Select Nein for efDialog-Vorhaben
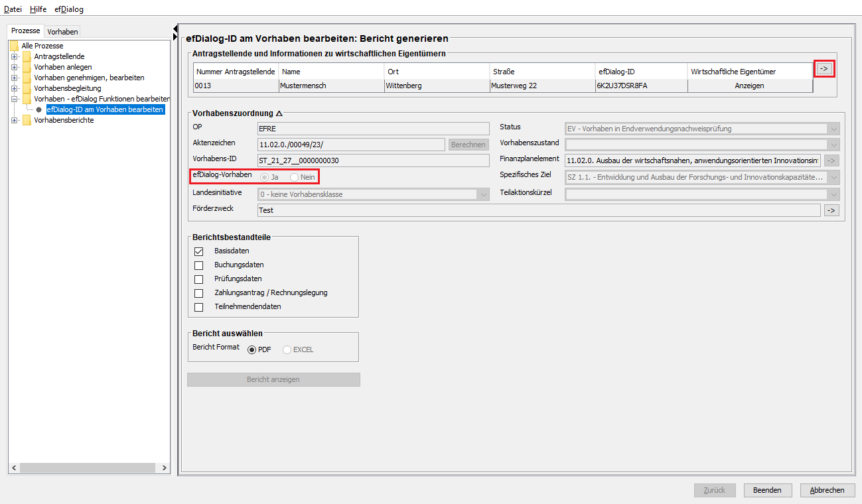The image size is (862, 504). pyautogui.click(x=294, y=177)
